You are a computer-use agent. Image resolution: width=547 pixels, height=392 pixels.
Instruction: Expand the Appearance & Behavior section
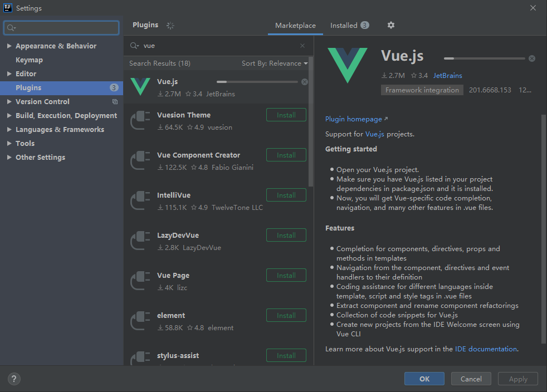(9, 46)
